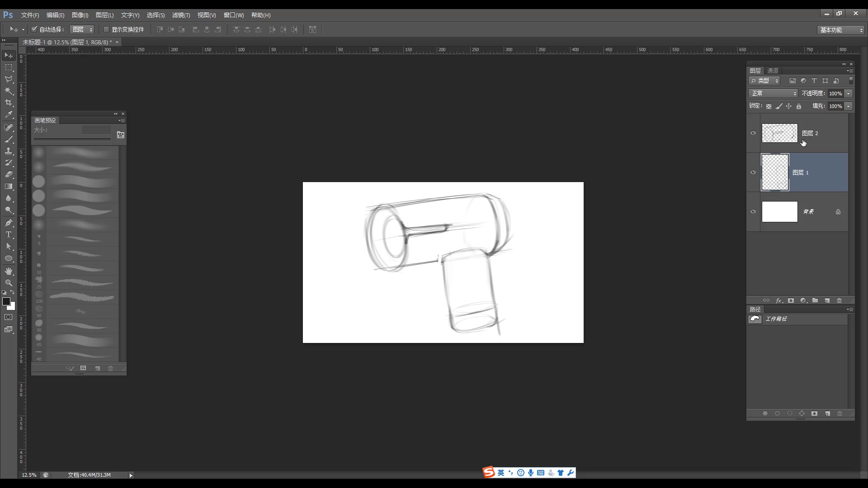The height and width of the screenshot is (488, 868).
Task: Select the Zoom tool
Action: (9, 283)
